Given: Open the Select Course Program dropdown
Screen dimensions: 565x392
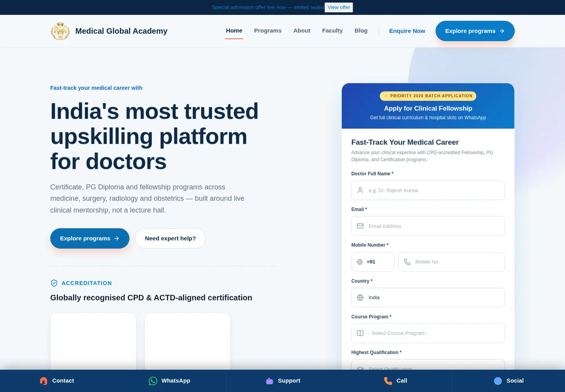Looking at the screenshot, I should click(x=428, y=333).
